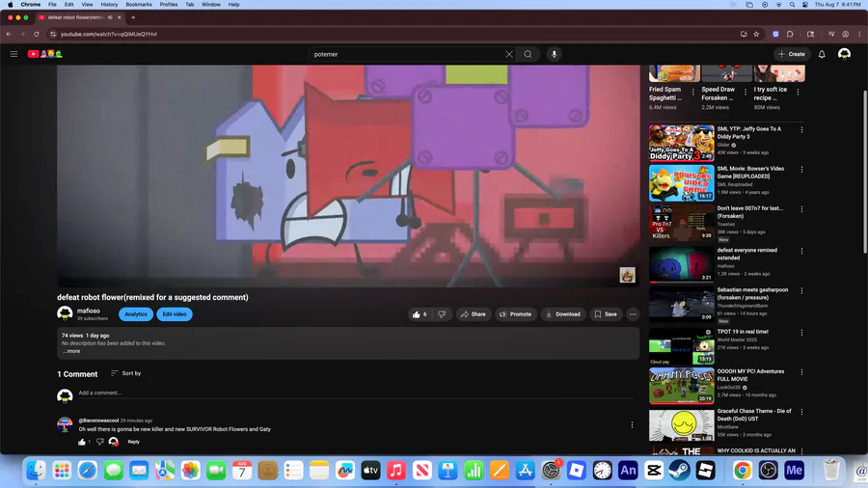Bookmark this page with the star icon

[756, 35]
